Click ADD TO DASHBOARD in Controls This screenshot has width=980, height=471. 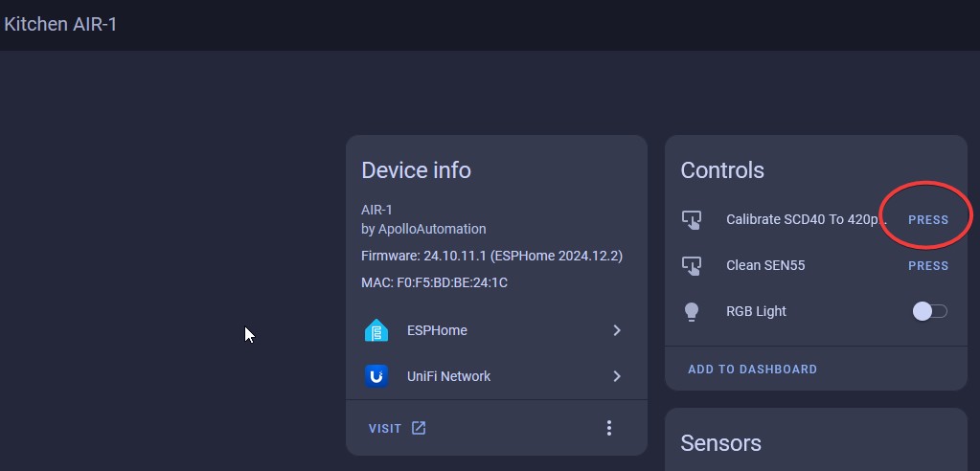752,369
